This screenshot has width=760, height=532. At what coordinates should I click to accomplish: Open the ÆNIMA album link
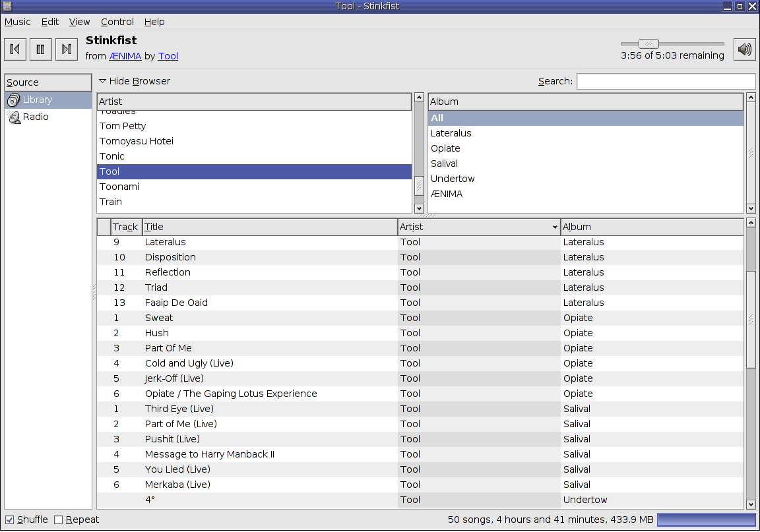[x=125, y=56]
